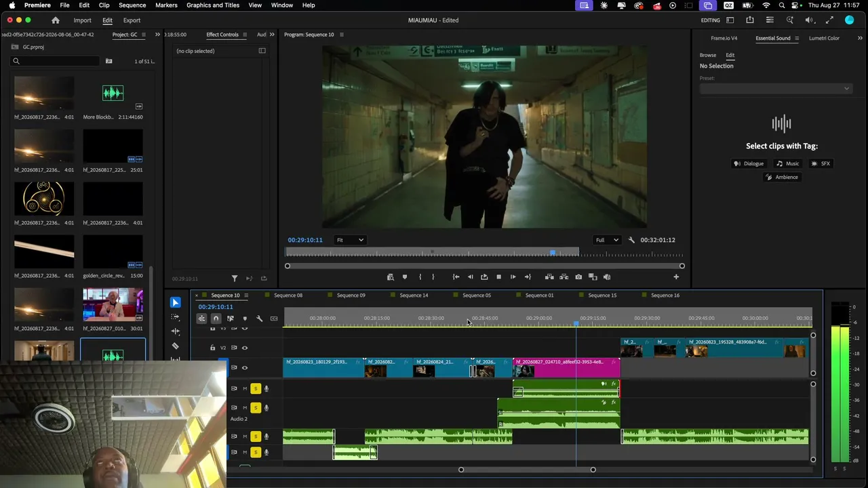Viewport: 868px width, 488px height.
Task: Mute the Audio 2 track
Action: 245,407
